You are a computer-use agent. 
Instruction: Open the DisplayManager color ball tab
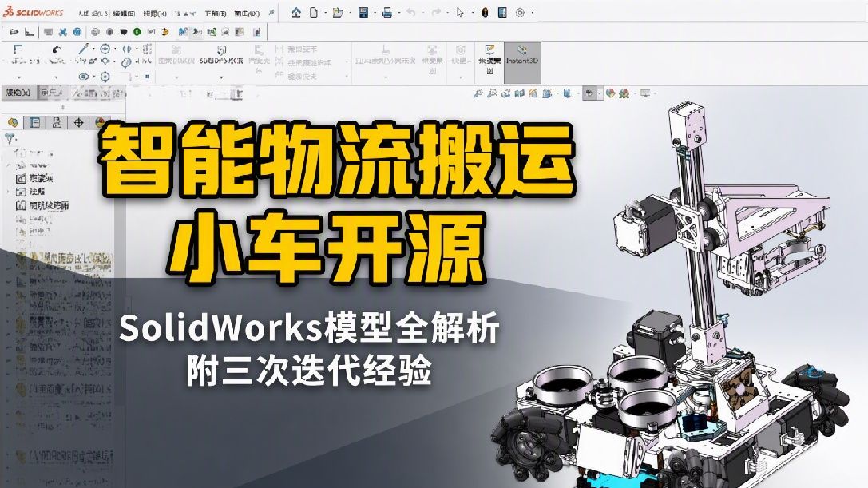pyautogui.click(x=101, y=123)
